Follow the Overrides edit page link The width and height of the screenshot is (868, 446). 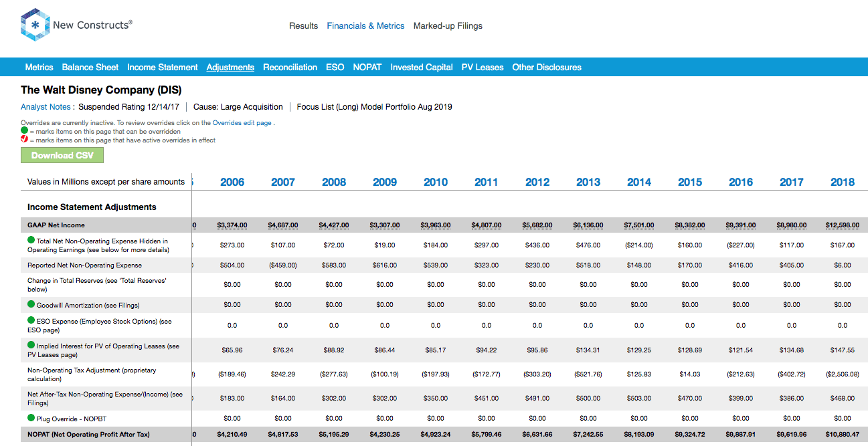[x=242, y=123]
